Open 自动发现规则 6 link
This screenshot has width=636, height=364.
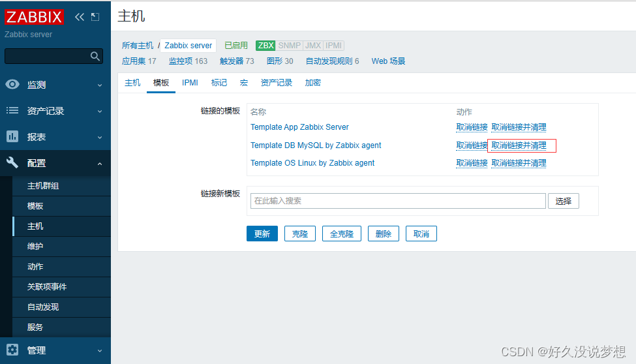(x=332, y=61)
